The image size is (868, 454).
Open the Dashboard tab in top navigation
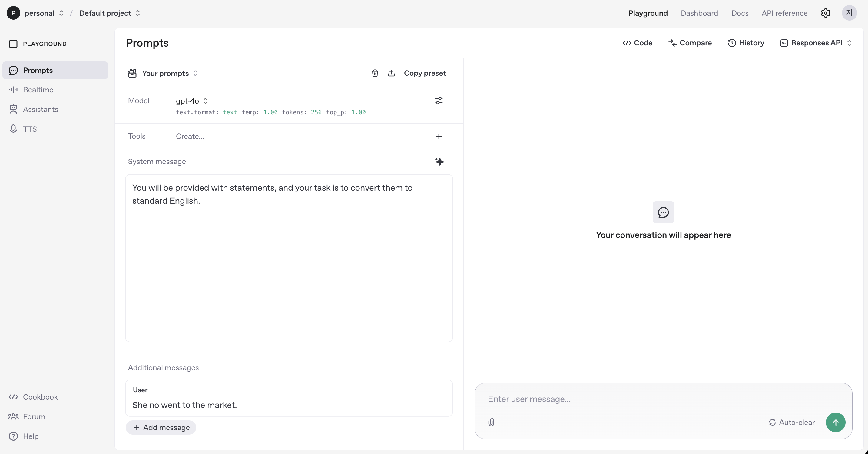click(x=699, y=13)
